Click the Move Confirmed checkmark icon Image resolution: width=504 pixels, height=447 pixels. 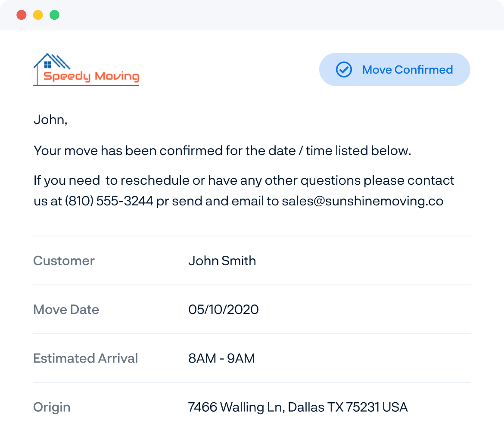pyautogui.click(x=344, y=69)
